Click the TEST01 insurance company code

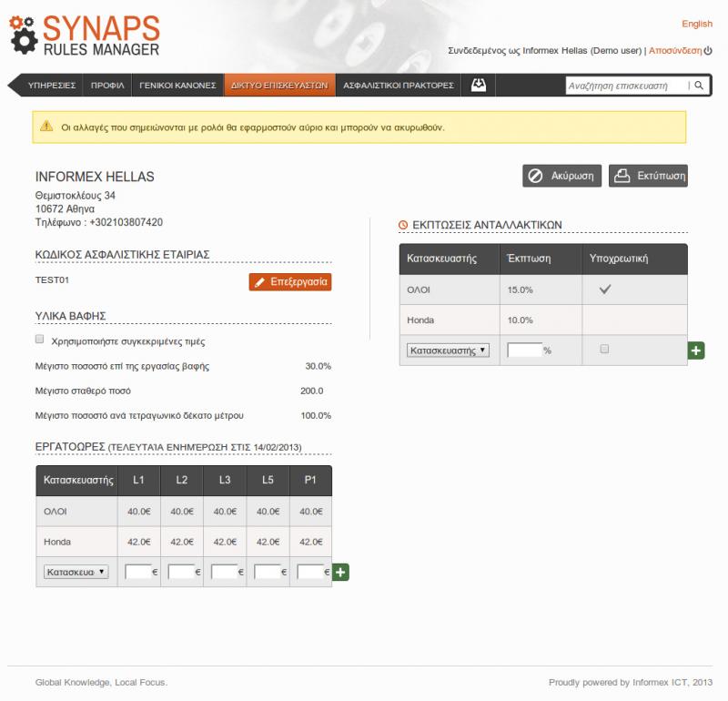[x=52, y=280]
